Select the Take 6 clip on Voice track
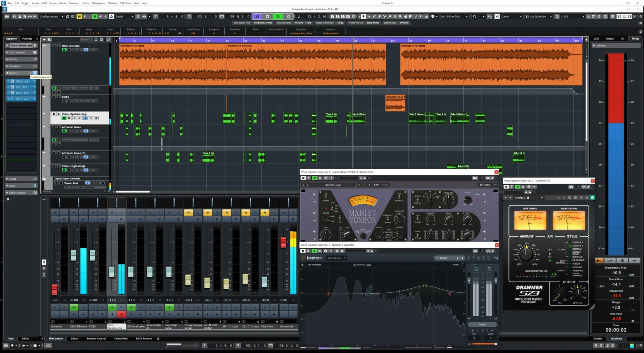The image size is (644, 353). coord(331,118)
